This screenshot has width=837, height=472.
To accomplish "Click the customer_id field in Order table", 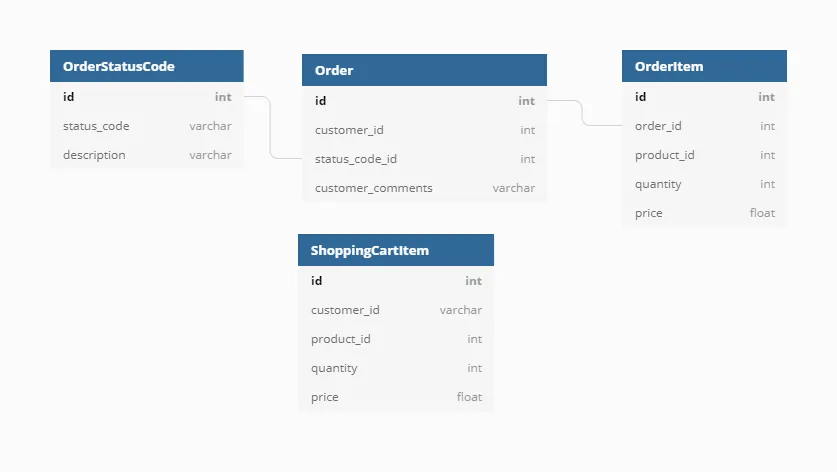I will point(424,130).
